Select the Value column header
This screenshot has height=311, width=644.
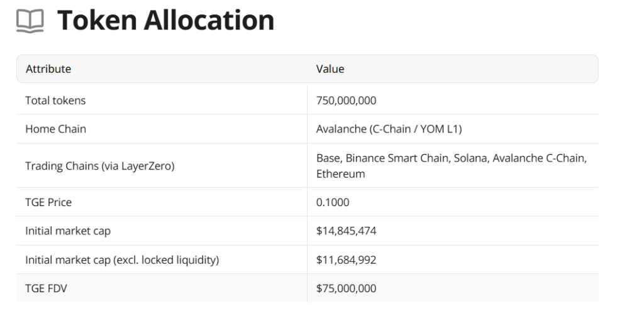[x=330, y=69]
